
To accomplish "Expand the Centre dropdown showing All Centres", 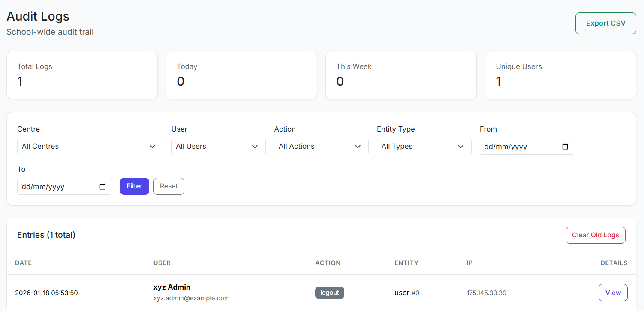I will point(90,147).
